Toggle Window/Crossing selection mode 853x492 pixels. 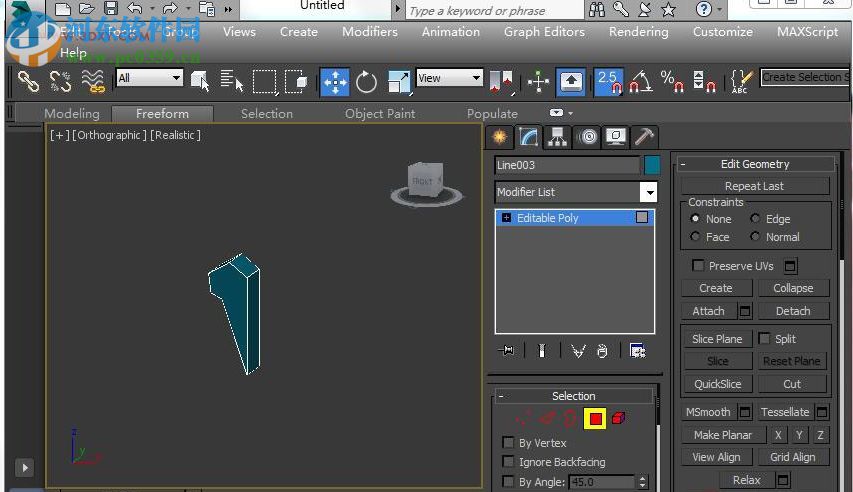point(296,82)
